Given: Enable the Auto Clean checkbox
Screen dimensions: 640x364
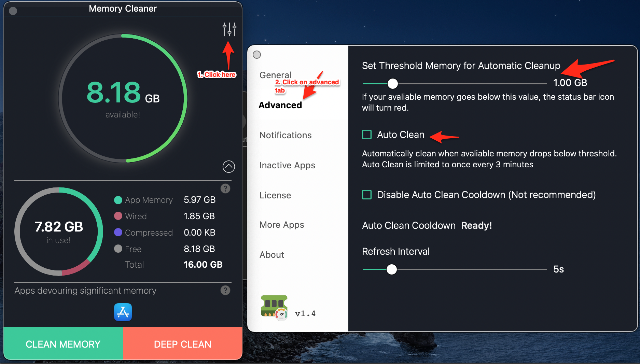Looking at the screenshot, I should point(367,135).
